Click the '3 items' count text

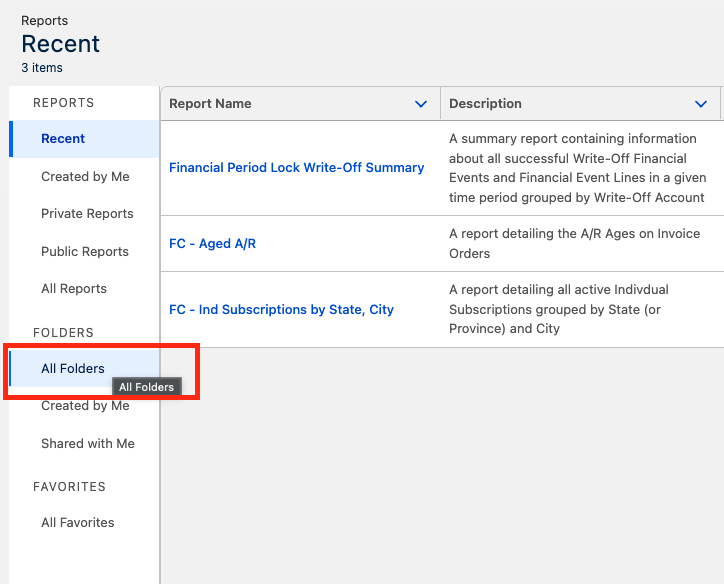(x=42, y=67)
